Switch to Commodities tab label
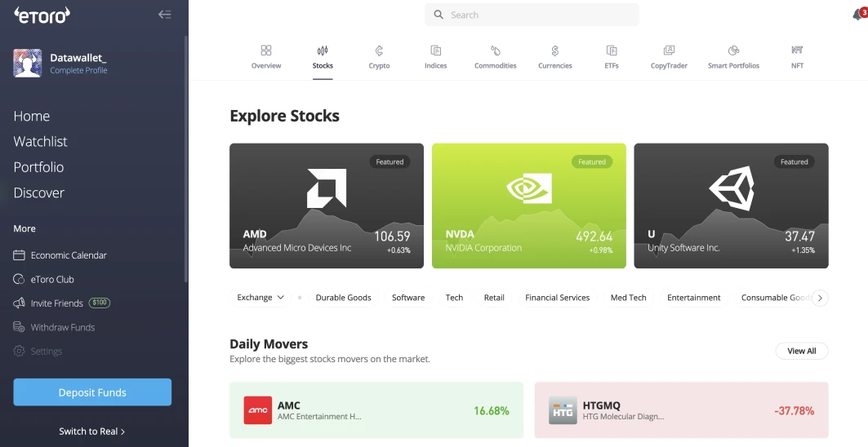This screenshot has width=868, height=447. [x=496, y=65]
